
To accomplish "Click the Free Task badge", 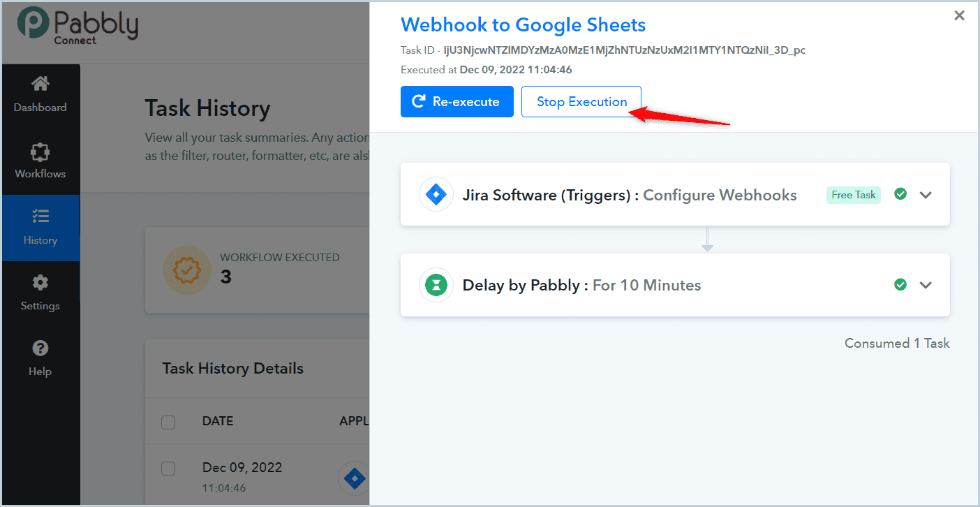I will coord(854,195).
